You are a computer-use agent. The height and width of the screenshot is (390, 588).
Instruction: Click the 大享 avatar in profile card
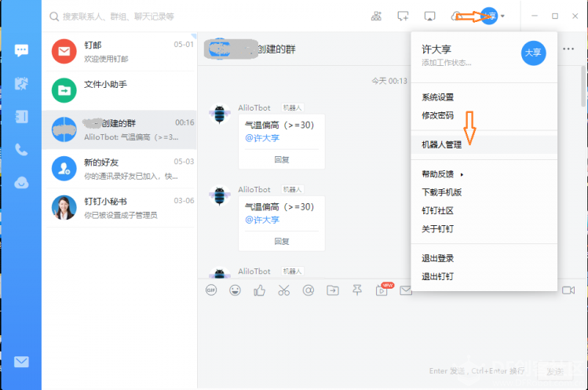pyautogui.click(x=533, y=53)
